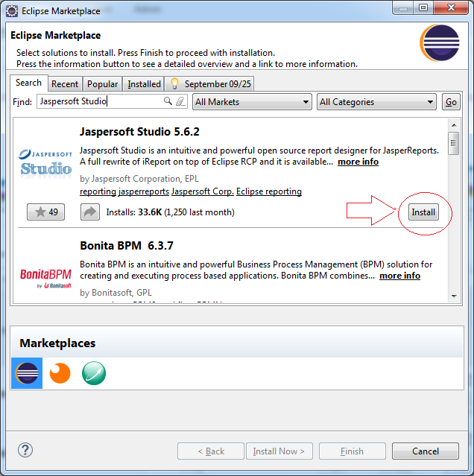
Task: Click the 'by Jaspersoft Corporation, EPL' text
Action: point(139,179)
